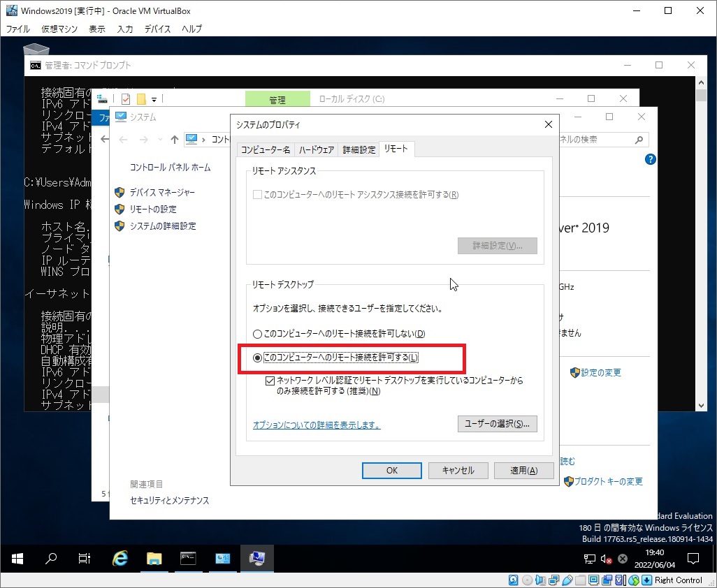Viewport: 717px width, 588px height.
Task: Click the プロダクト キーの変更 link
Action: pos(608,482)
